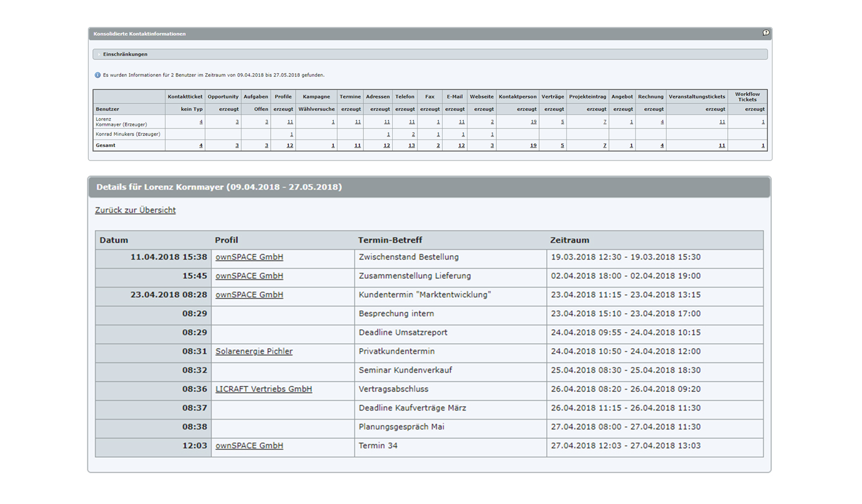This screenshot has height=504, width=862.
Task: Click Gesamt Veranstaltungstickets total 11
Action: click(x=722, y=145)
